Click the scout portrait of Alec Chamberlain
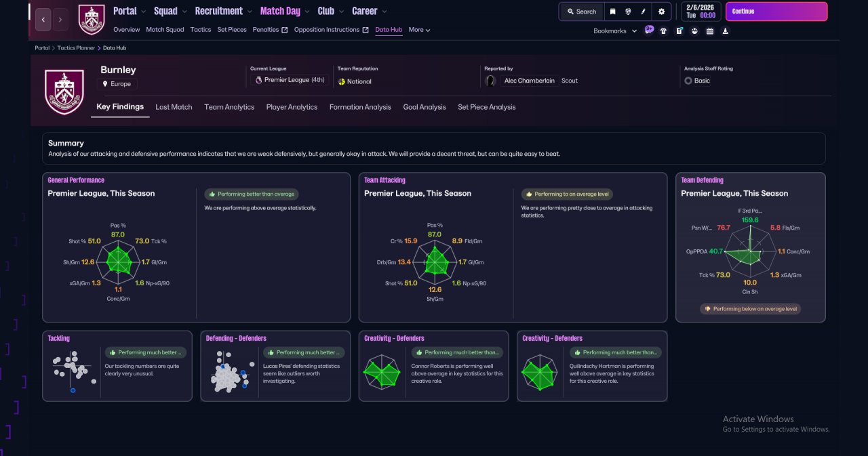Image resolution: width=868 pixels, height=456 pixels. click(490, 81)
